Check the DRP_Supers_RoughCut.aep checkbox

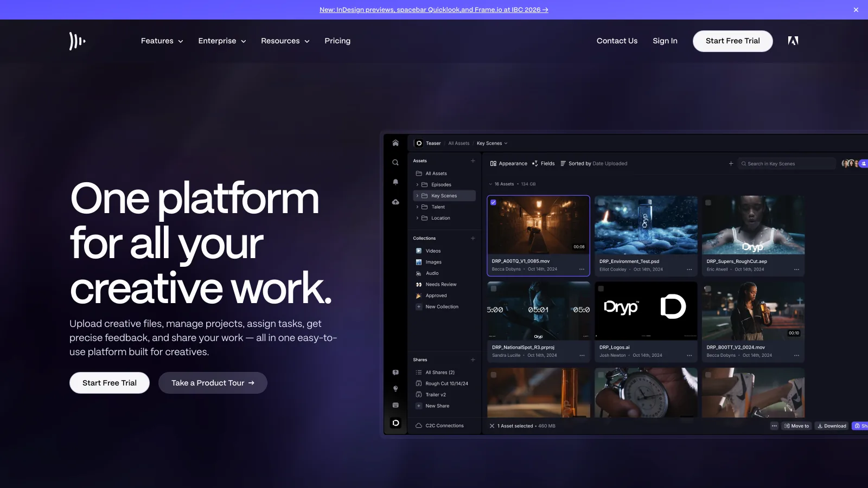point(708,202)
